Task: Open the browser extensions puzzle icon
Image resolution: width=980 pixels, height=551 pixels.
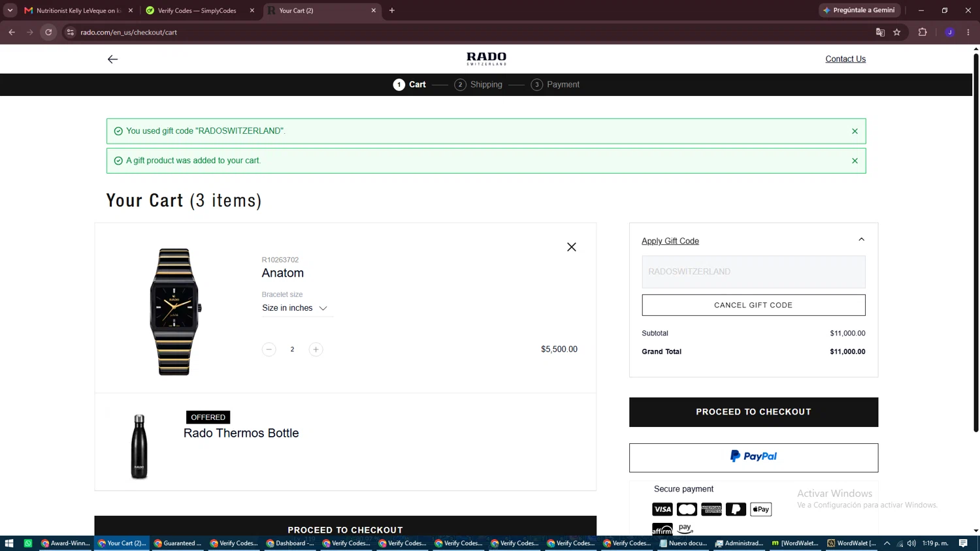Action: 923,32
